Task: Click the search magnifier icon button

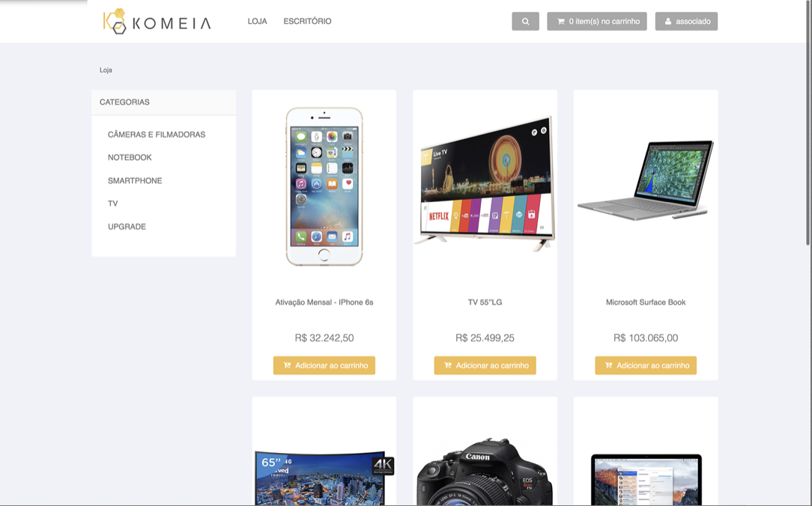Action: point(525,21)
